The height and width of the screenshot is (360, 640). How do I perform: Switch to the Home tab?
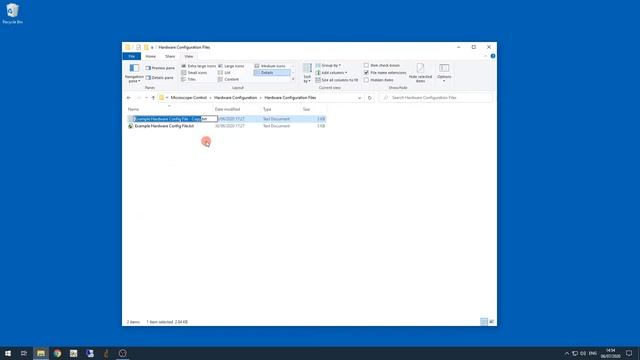(x=151, y=56)
